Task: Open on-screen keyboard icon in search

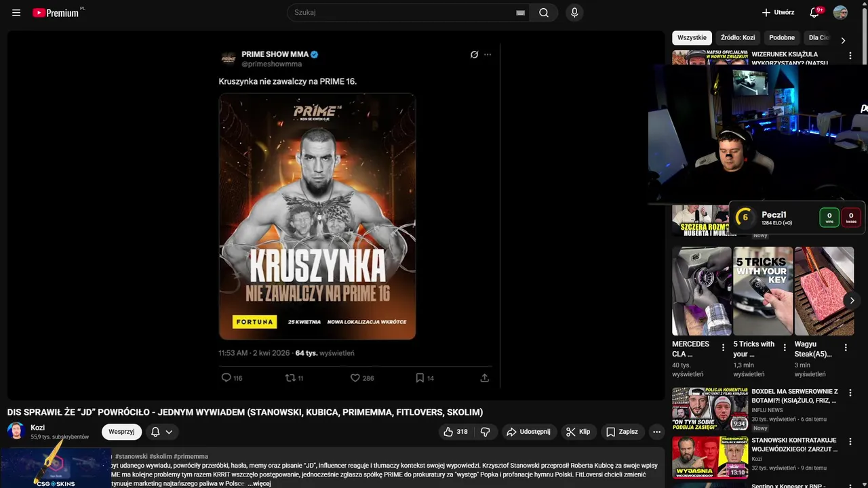Action: coord(521,13)
